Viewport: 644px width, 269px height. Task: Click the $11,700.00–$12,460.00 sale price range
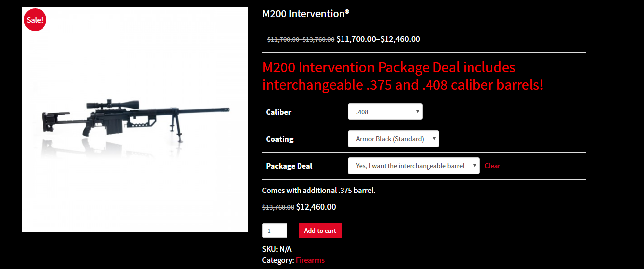pos(378,39)
